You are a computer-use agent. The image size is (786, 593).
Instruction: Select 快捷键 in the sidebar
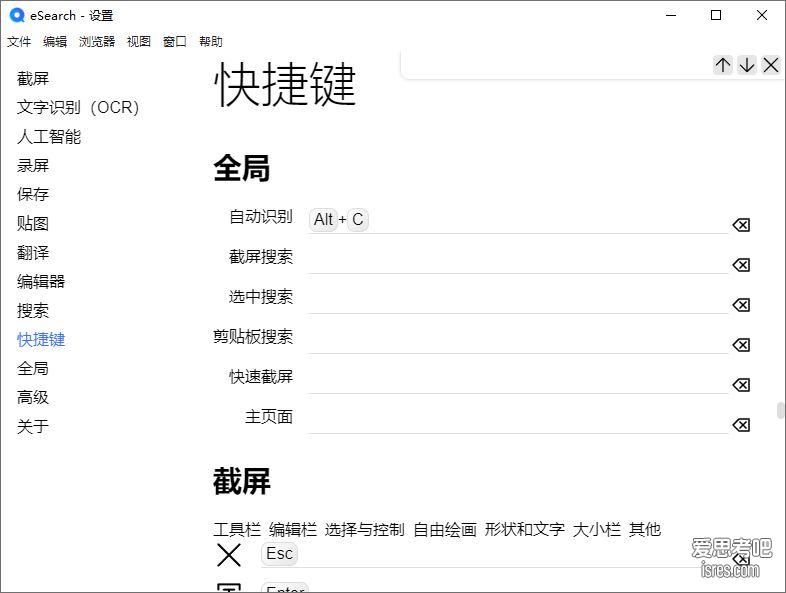pyautogui.click(x=41, y=340)
